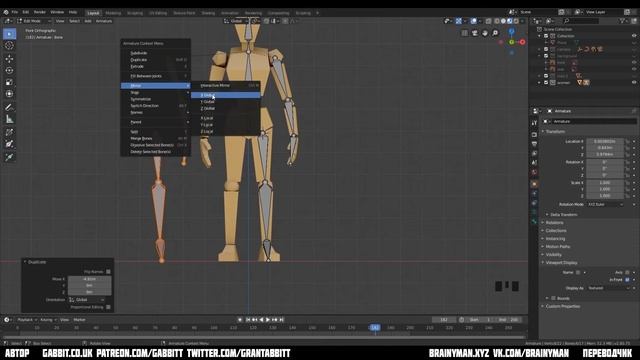Click the zoom magnifier viewport icon
Image resolution: width=640 pixels, height=360 pixels.
tap(495, 33)
